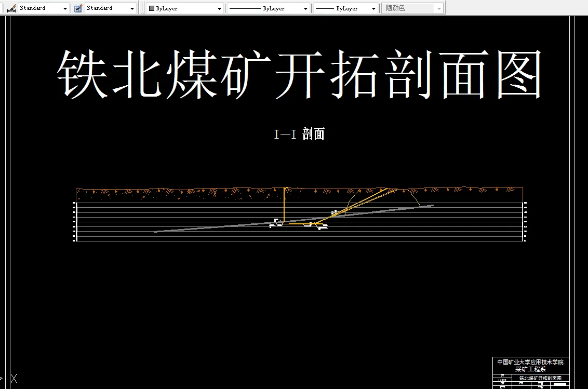Open the Dimension Style Manager icon

coord(11,8)
